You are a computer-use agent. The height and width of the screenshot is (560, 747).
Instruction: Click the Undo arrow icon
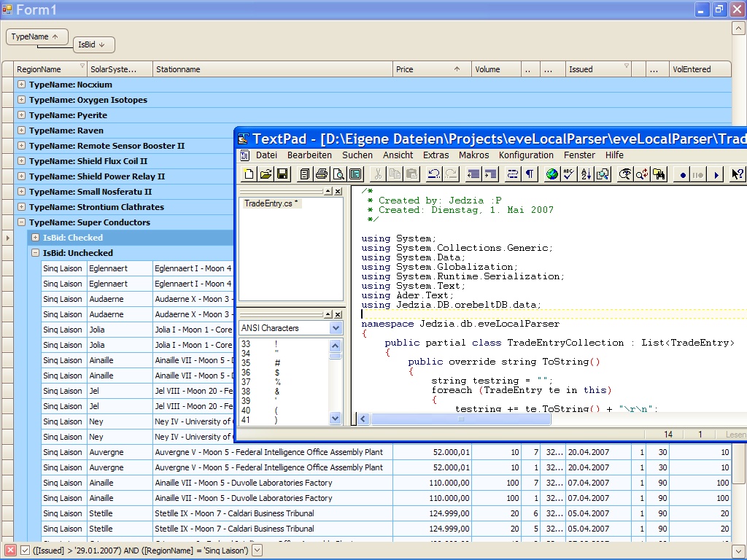(434, 174)
